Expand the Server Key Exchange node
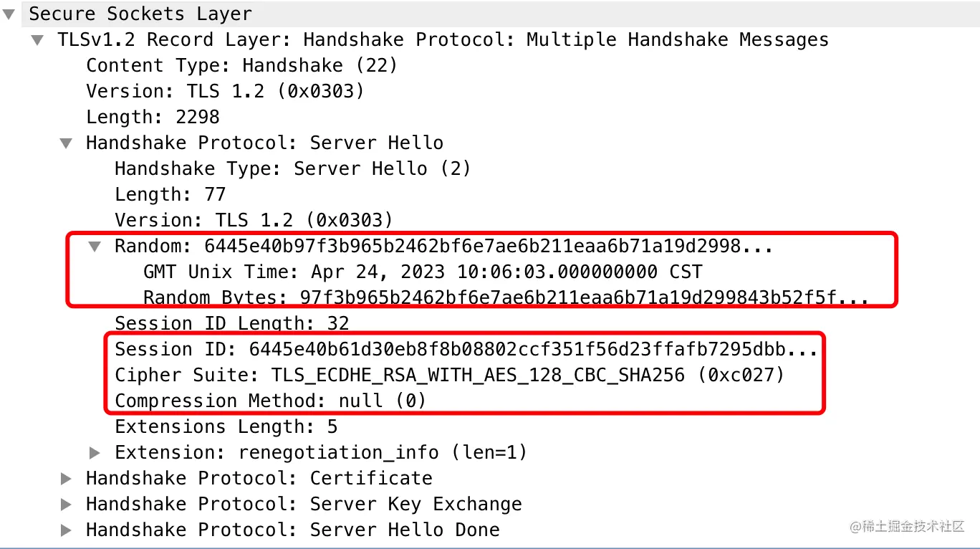 click(65, 504)
